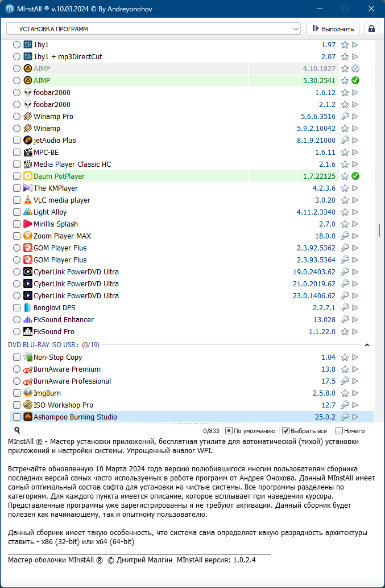Click play arrow for ImgBurn
Image resolution: width=385 pixels, height=588 pixels.
pos(355,393)
